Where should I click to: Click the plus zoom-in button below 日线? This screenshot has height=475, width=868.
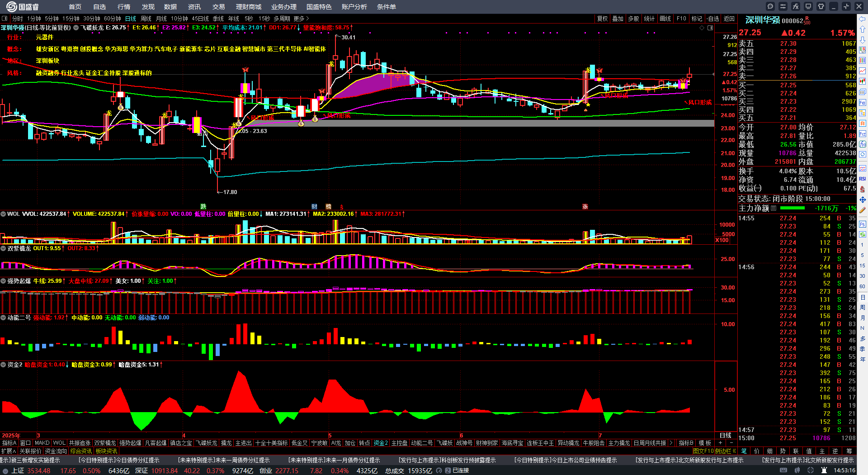tap(721, 443)
